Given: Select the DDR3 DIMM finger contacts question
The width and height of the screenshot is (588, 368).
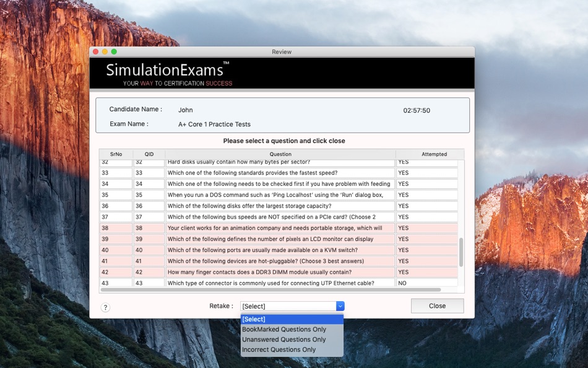Looking at the screenshot, I should pos(280,272).
